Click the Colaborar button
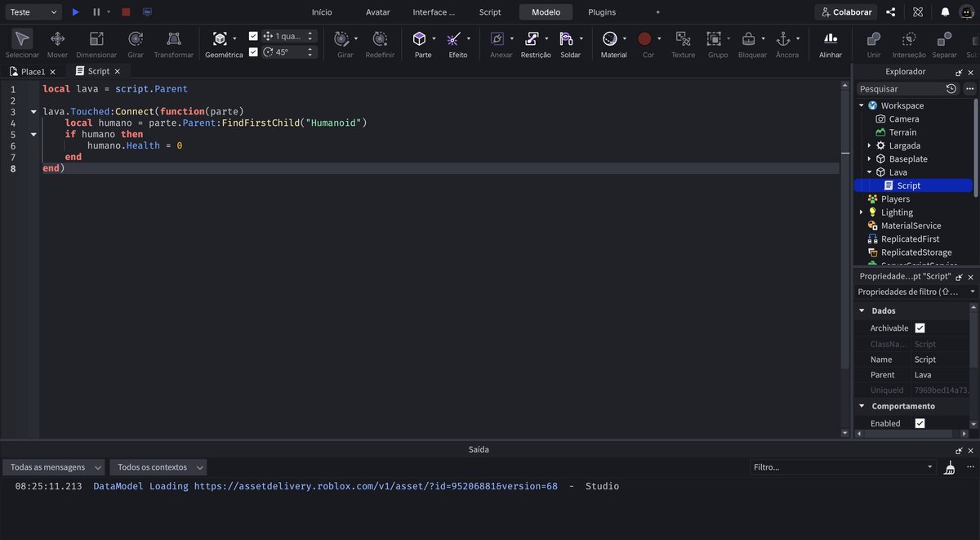This screenshot has height=540, width=980. pyautogui.click(x=846, y=12)
